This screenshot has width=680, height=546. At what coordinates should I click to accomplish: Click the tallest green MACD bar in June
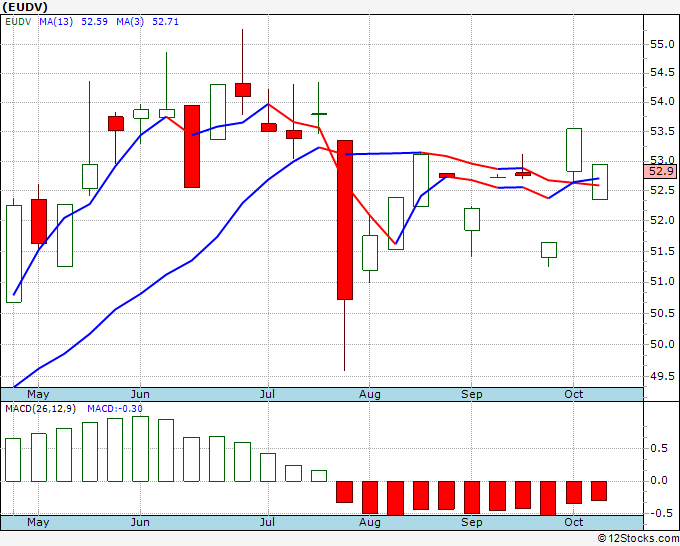pyautogui.click(x=141, y=449)
